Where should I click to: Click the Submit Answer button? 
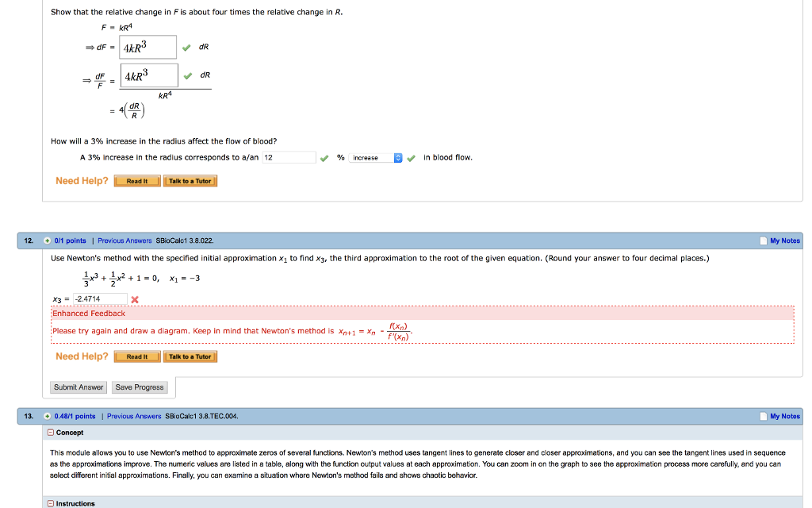point(79,387)
